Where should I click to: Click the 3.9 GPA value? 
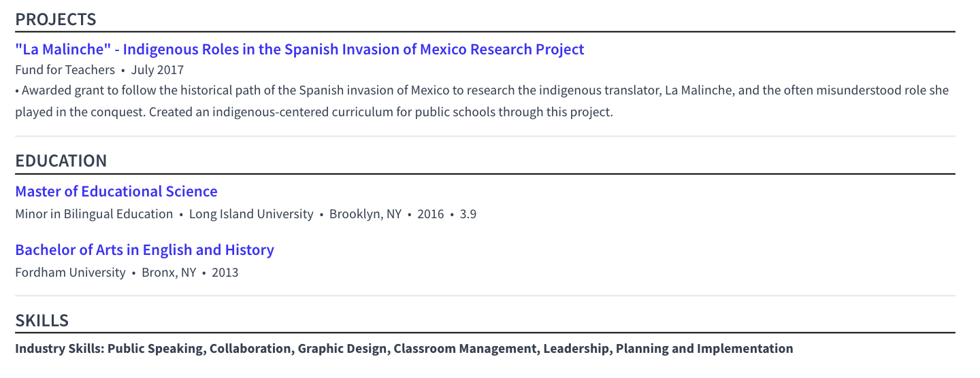point(468,214)
